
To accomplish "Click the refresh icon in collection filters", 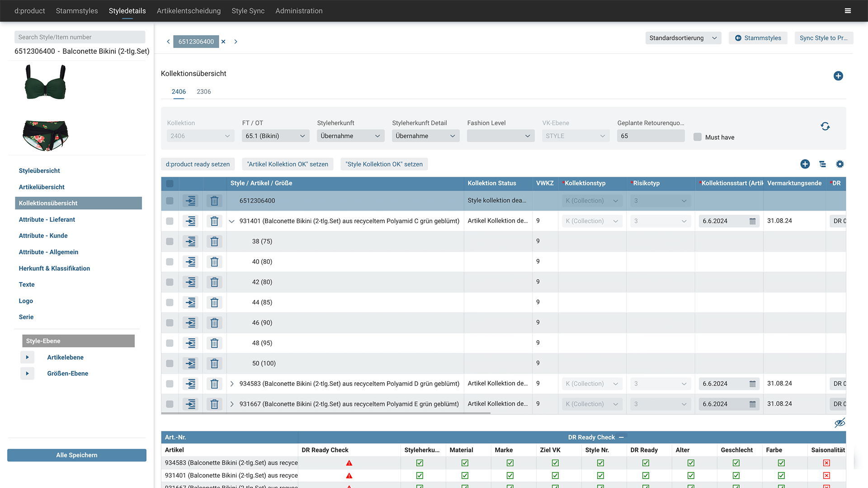I will click(825, 127).
